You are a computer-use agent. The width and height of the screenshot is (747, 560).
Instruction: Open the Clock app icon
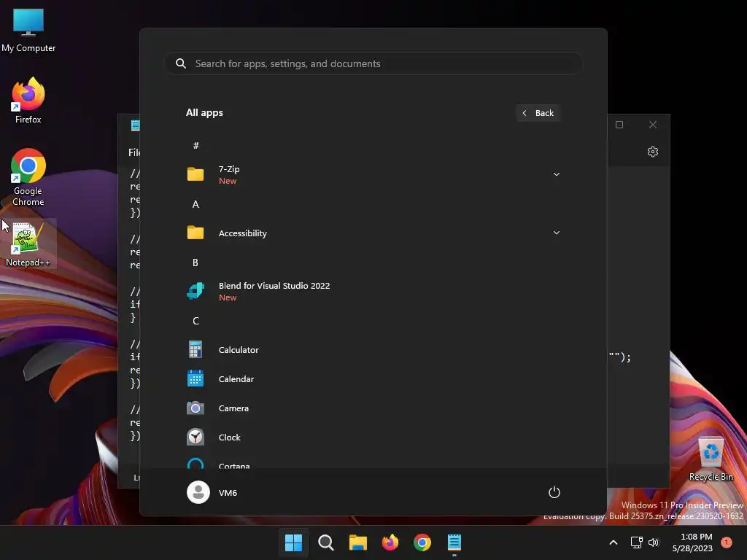(196, 437)
